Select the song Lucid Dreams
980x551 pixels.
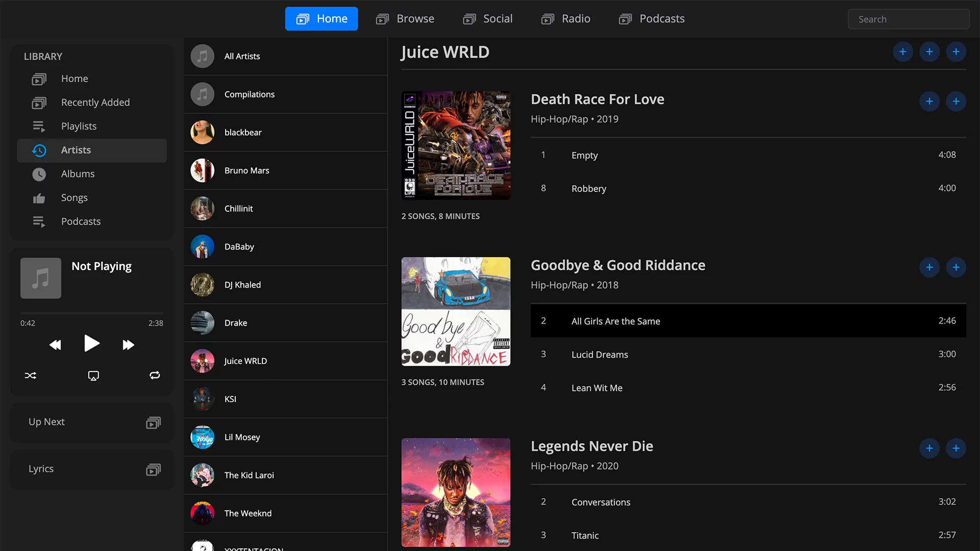pos(748,354)
